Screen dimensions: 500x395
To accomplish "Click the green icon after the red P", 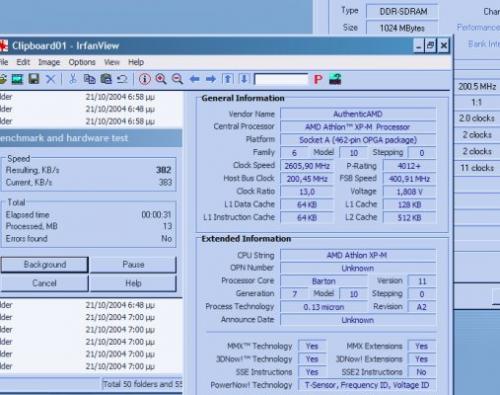I will point(335,79).
